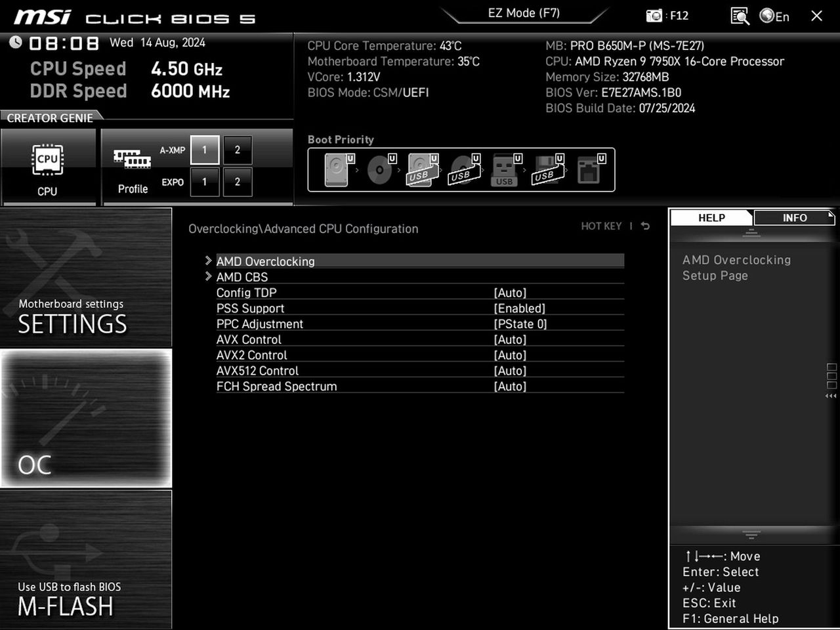The height and width of the screenshot is (630, 840).
Task: Select the optical disc boot device icon
Action: click(381, 170)
